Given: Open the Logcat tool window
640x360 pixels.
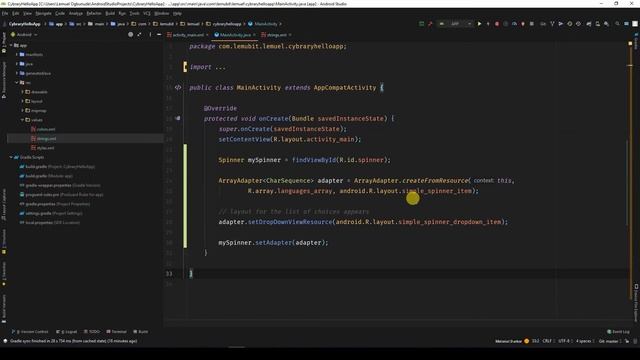Looking at the screenshot, I should pos(67,331).
